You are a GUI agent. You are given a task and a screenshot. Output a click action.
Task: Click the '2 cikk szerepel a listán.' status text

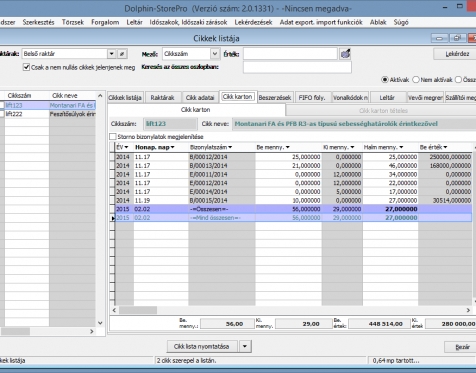[187, 360]
